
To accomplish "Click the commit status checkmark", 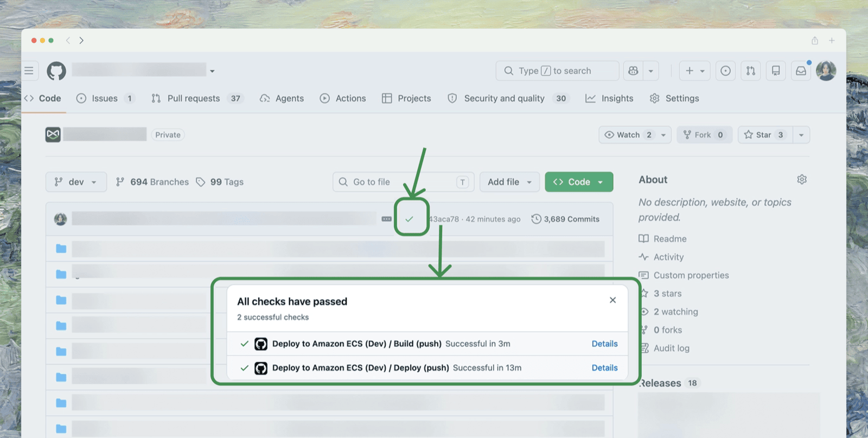I will pyautogui.click(x=409, y=219).
